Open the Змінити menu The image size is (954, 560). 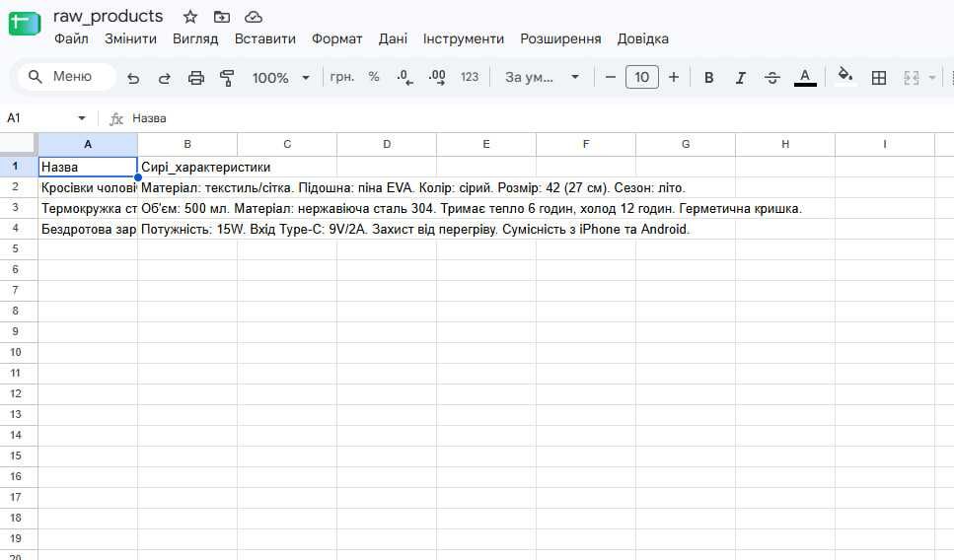tap(130, 38)
